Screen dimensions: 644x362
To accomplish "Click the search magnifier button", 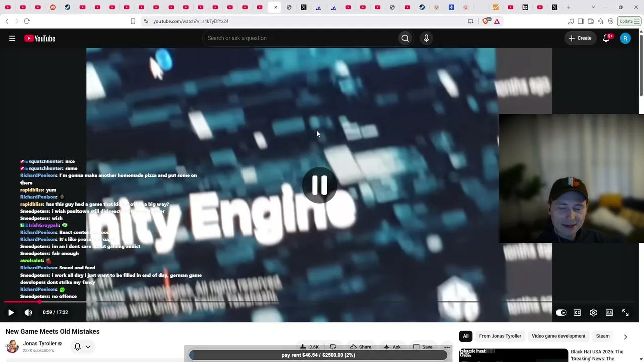I will (405, 38).
